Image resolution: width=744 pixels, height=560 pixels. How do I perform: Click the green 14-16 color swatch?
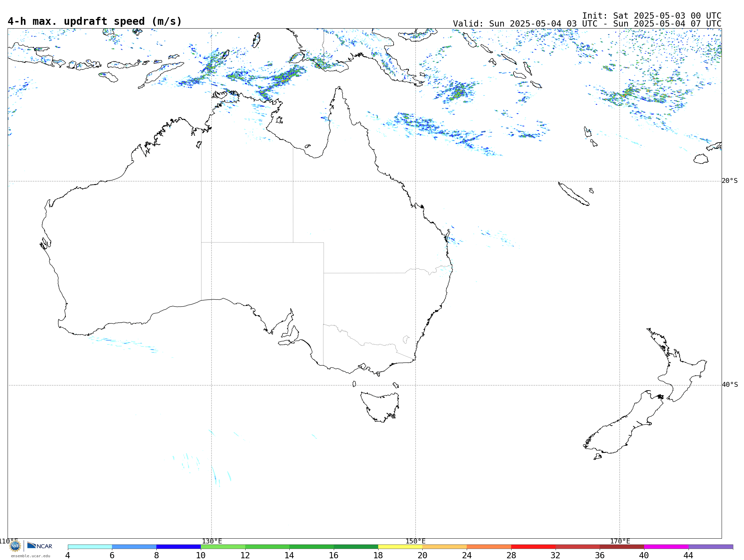pos(312,547)
